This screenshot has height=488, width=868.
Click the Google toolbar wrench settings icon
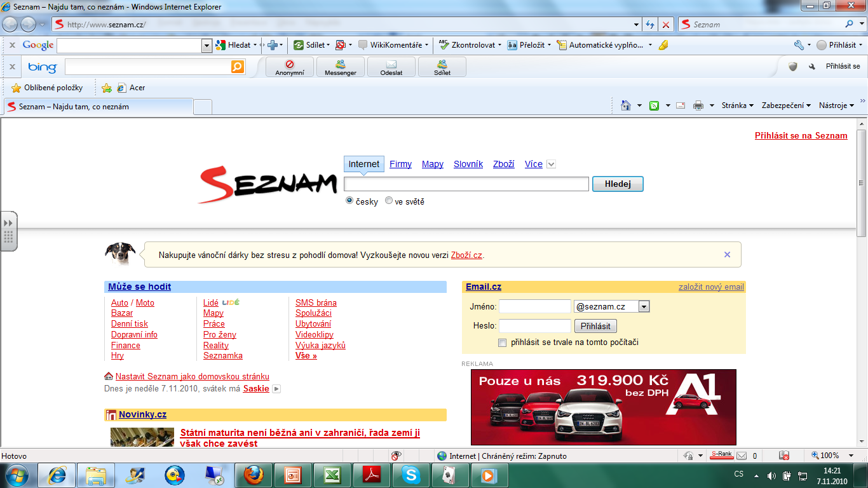point(799,45)
